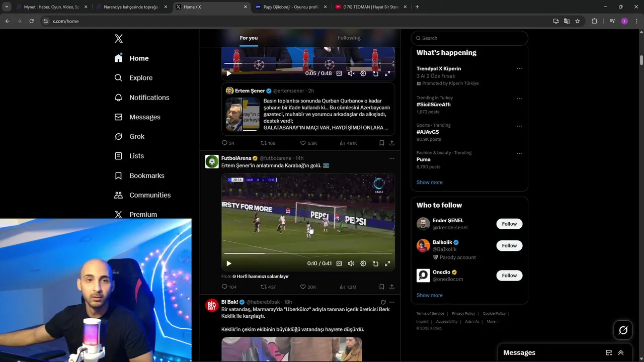
Task: Switch to the Following tab
Action: (349, 38)
